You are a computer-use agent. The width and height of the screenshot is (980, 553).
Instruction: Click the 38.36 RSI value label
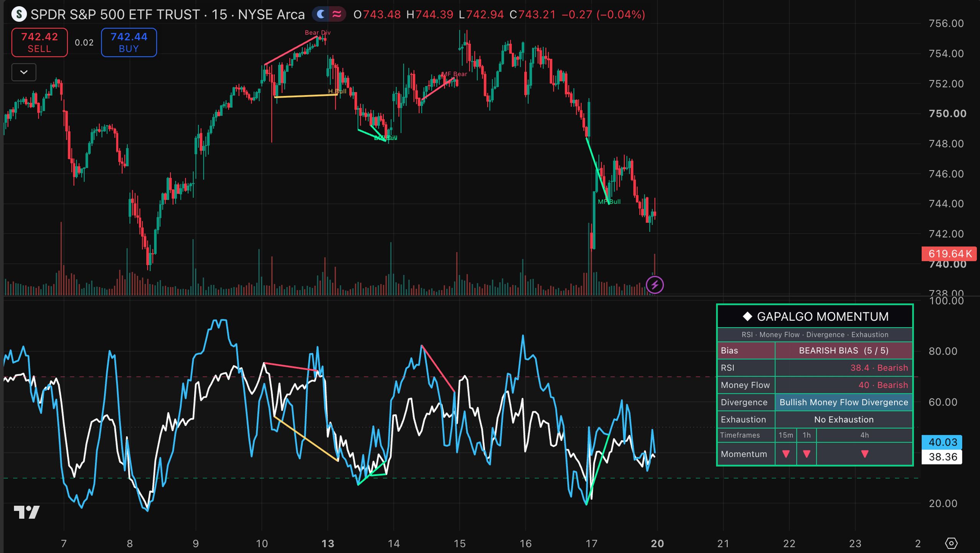pos(942,457)
